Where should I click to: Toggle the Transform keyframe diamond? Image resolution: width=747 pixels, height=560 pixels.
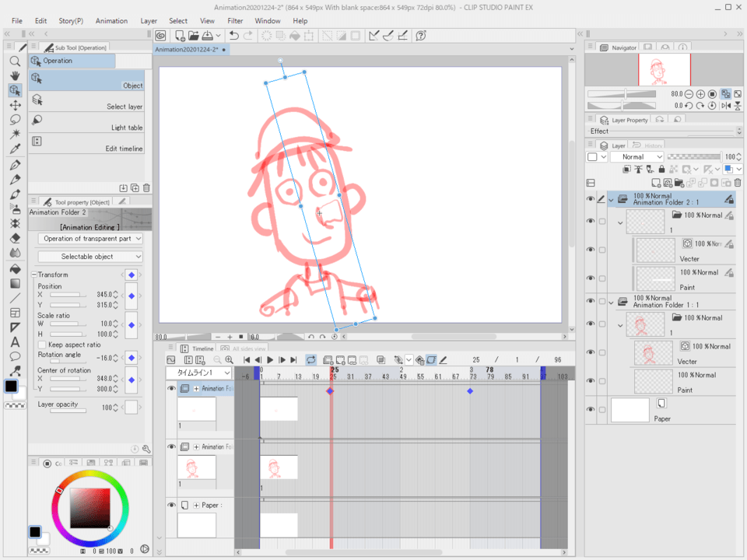[132, 275]
